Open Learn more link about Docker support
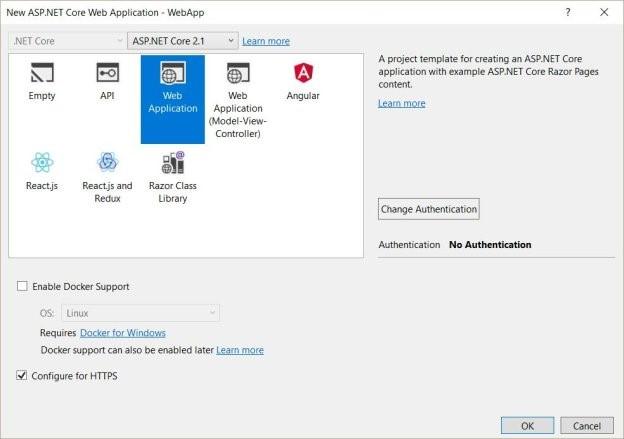Viewport: 624px width, 439px height. [x=240, y=350]
